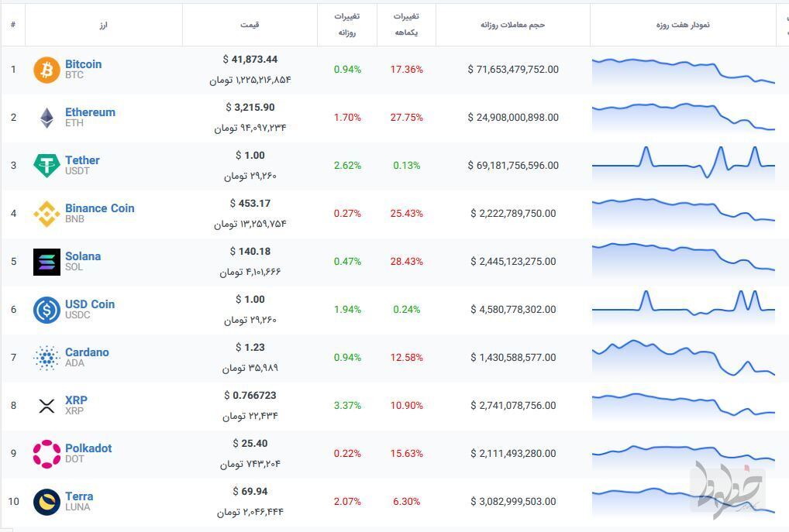Click Bitcoin price $ 41,873.44
789x532 pixels.
tap(250, 60)
